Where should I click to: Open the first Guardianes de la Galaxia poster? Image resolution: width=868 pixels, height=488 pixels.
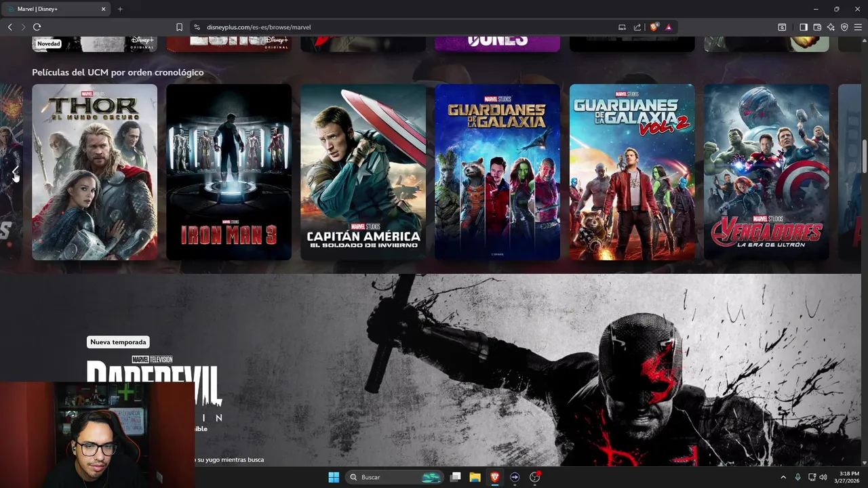coord(497,172)
